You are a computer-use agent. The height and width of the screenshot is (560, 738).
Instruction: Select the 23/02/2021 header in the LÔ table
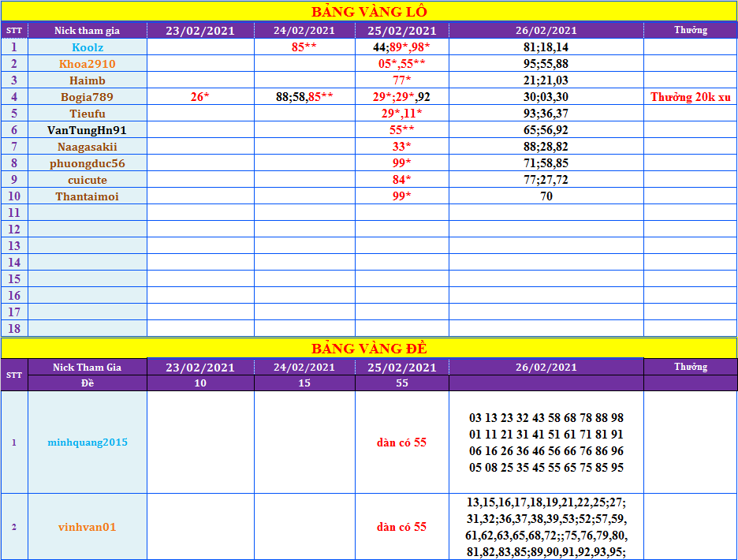click(200, 31)
